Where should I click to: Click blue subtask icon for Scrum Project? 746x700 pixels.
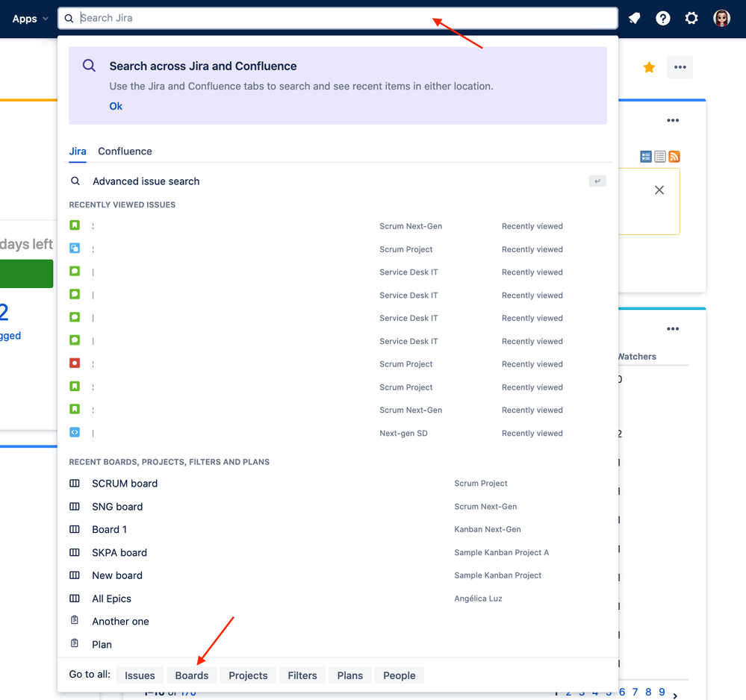tap(75, 249)
